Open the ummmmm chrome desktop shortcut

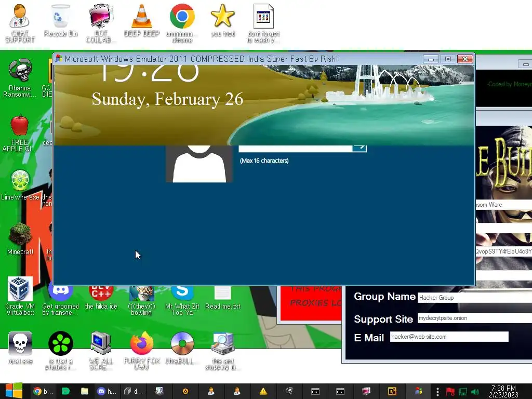pyautogui.click(x=182, y=23)
